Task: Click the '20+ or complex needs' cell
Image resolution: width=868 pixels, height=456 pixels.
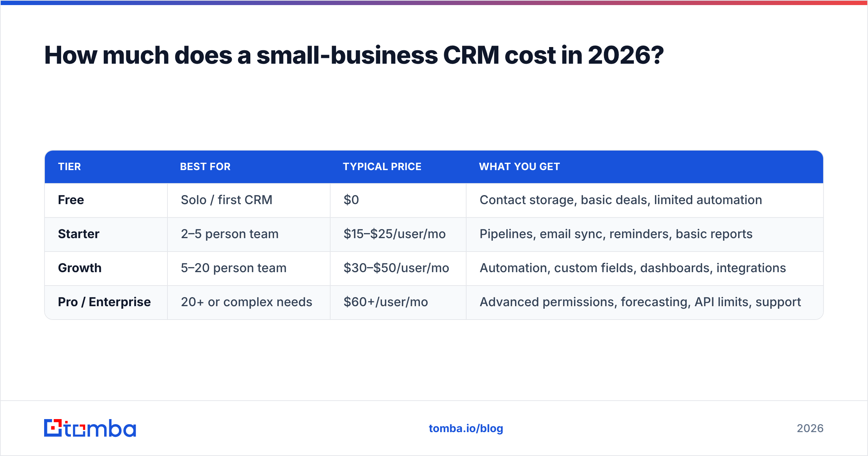Action: click(x=249, y=302)
